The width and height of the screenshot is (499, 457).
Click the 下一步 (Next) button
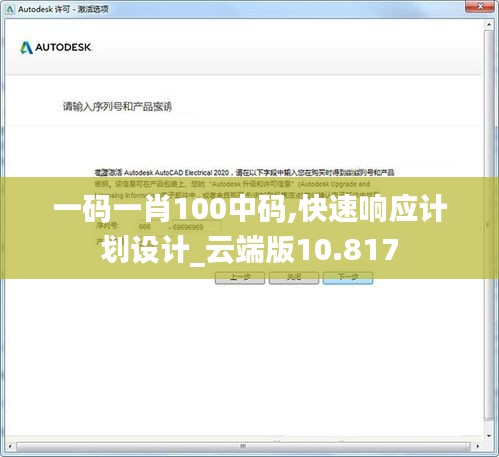pyautogui.click(x=348, y=277)
